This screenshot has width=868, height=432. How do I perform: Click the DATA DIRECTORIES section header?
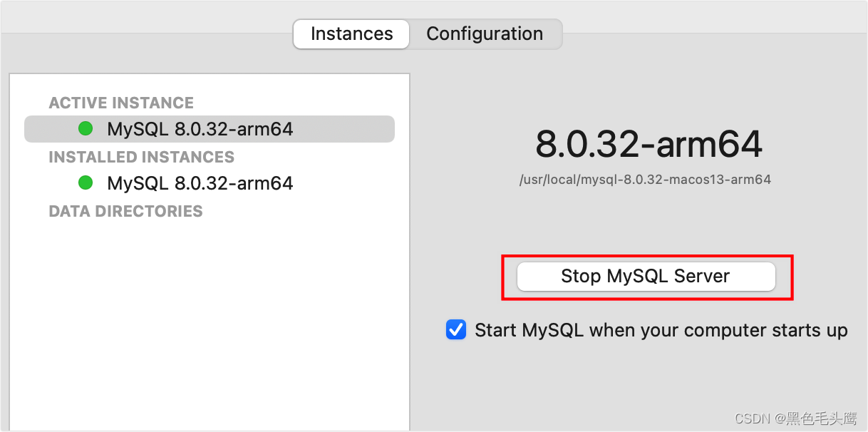point(125,211)
